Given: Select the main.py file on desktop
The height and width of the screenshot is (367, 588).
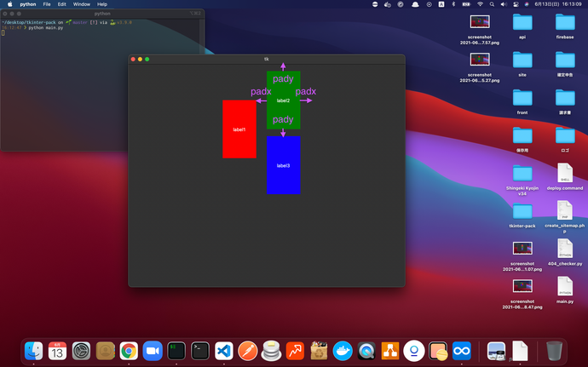Looking at the screenshot, I should [x=565, y=290].
